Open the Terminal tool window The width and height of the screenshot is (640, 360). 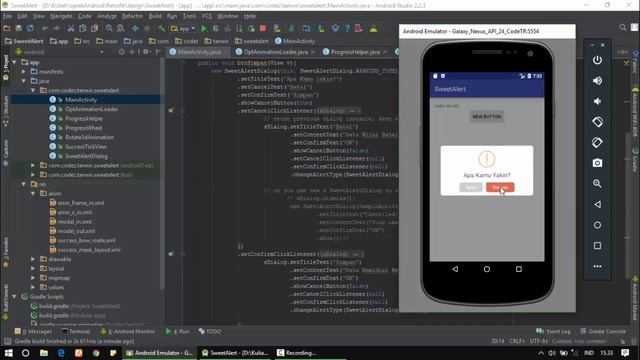76,331
